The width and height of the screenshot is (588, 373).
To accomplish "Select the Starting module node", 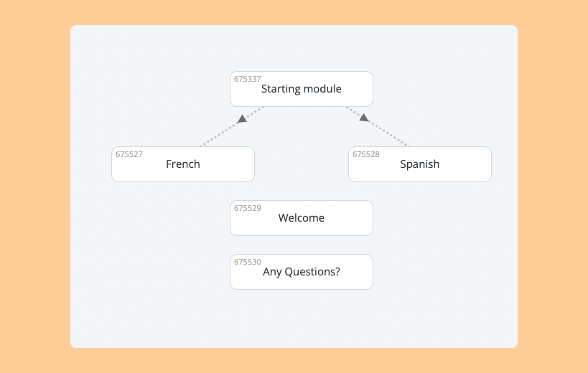I will pos(302,89).
